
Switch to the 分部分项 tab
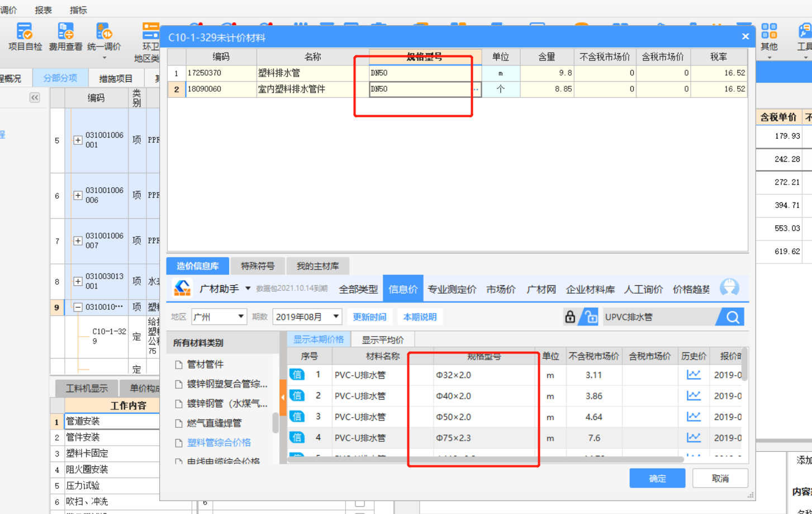coord(60,78)
